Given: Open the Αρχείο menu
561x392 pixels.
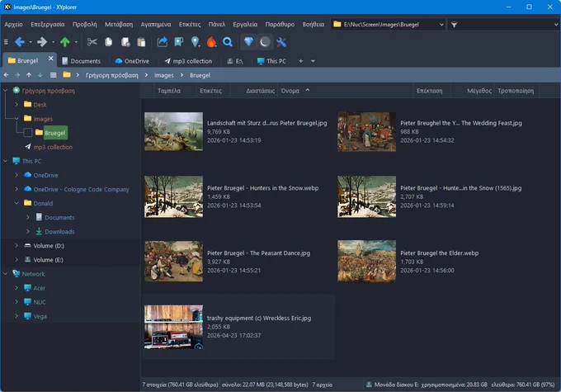Looking at the screenshot, I should coord(13,24).
